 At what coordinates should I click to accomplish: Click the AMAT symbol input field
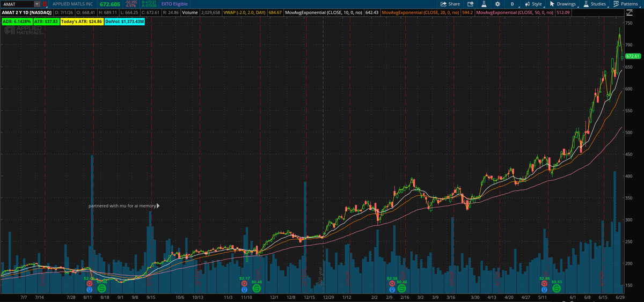pyautogui.click(x=17, y=4)
